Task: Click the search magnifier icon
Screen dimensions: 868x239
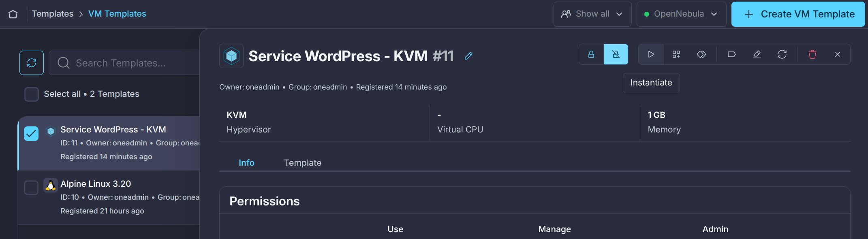Action: pos(64,63)
